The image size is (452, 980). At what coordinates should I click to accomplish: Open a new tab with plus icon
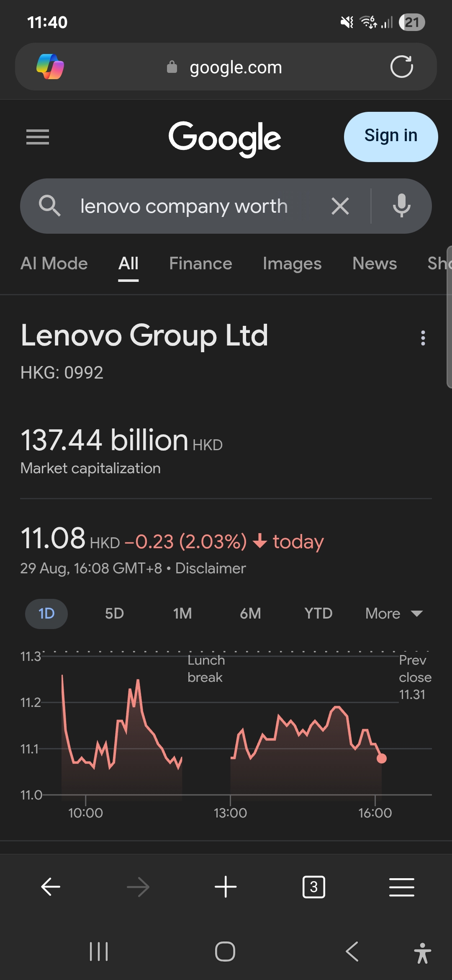click(226, 887)
